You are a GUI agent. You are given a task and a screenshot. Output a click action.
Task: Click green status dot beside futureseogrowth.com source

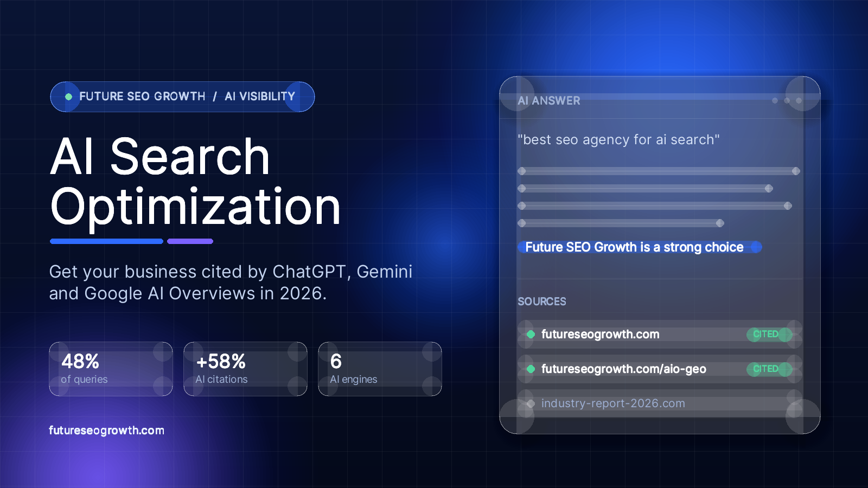coord(531,334)
